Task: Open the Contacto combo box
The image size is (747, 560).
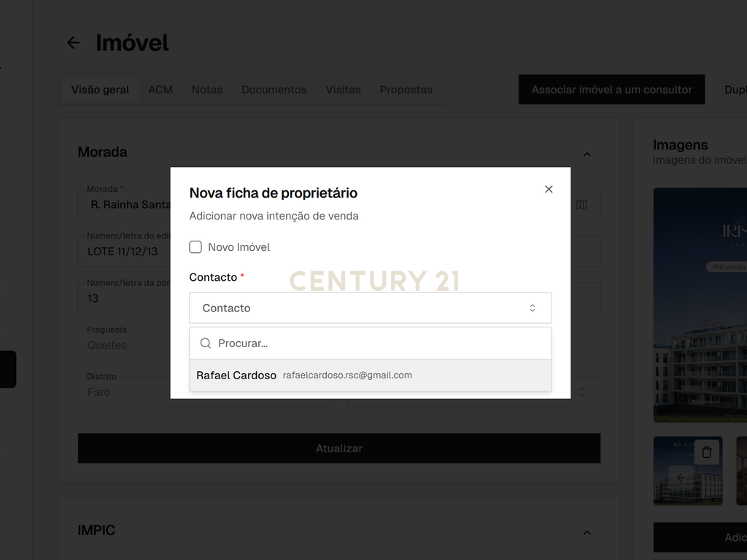Action: [370, 308]
